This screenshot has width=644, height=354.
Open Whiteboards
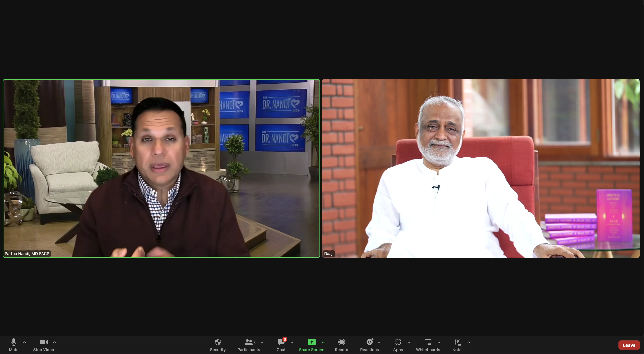pos(428,345)
